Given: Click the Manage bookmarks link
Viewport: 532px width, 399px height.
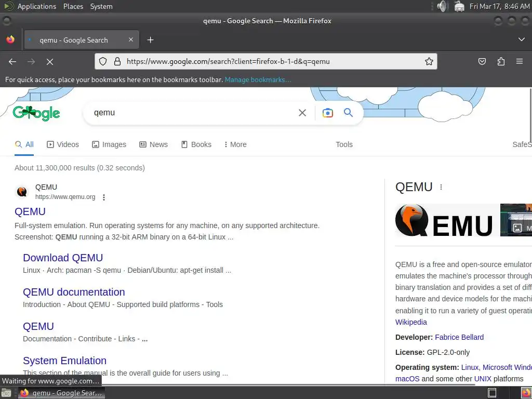Looking at the screenshot, I should pos(258,79).
